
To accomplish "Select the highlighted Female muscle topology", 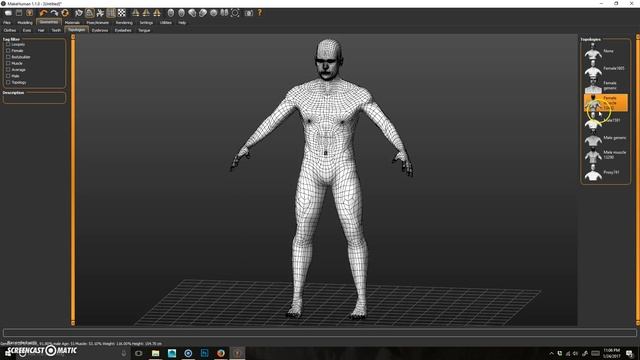I will coord(606,102).
